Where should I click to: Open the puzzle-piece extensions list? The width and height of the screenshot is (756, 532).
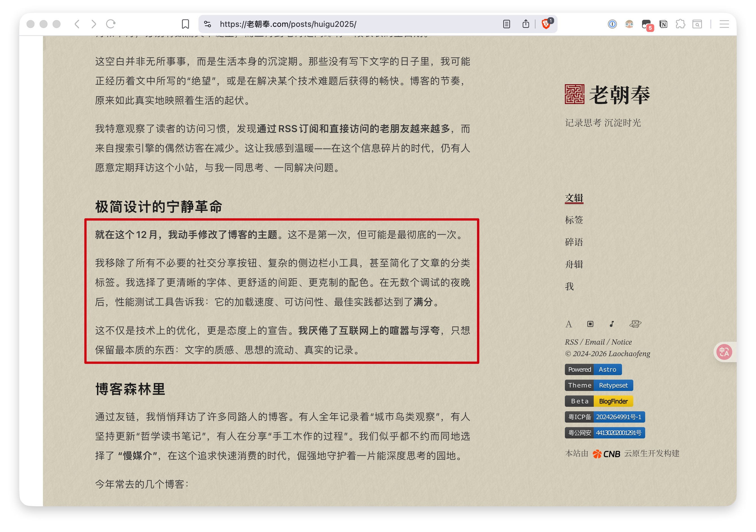coord(680,24)
